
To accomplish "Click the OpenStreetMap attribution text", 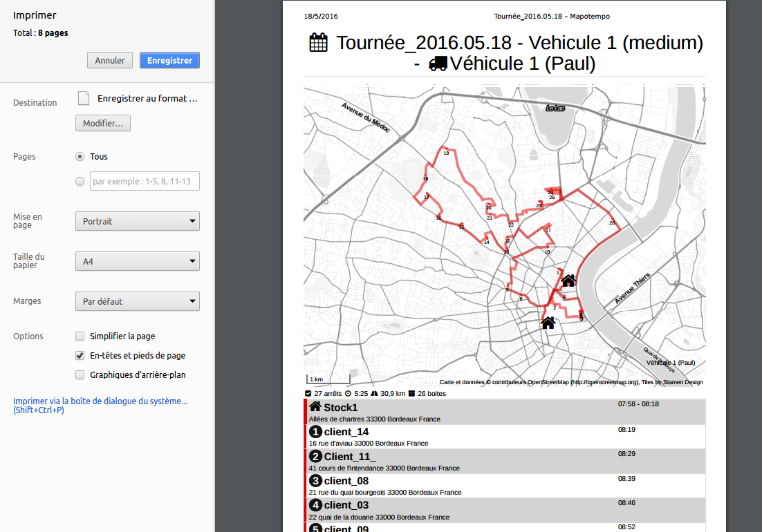I will 571,382.
